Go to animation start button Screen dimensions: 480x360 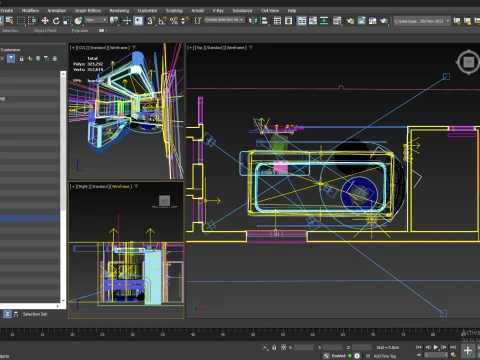point(419,347)
